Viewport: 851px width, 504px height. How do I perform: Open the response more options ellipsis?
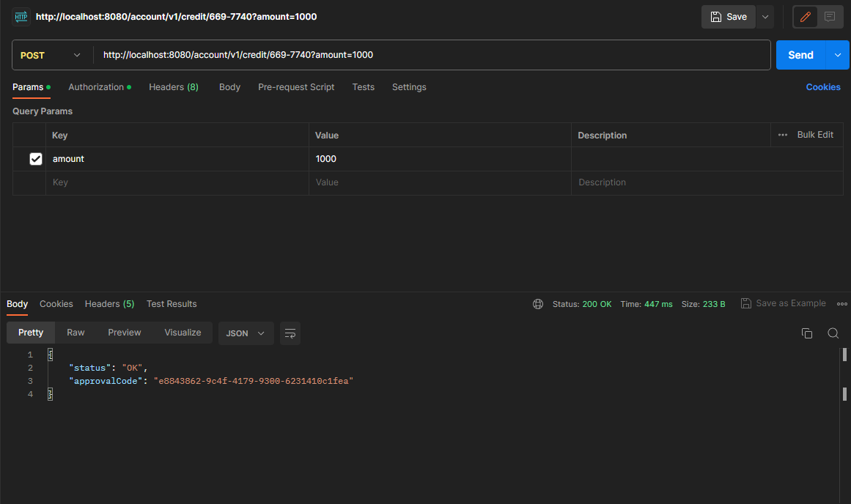point(841,304)
